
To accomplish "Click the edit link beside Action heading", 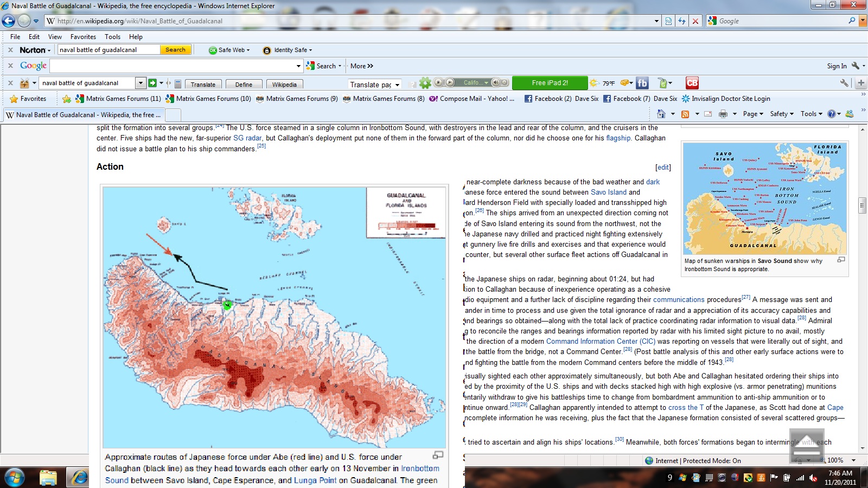I will tap(663, 167).
